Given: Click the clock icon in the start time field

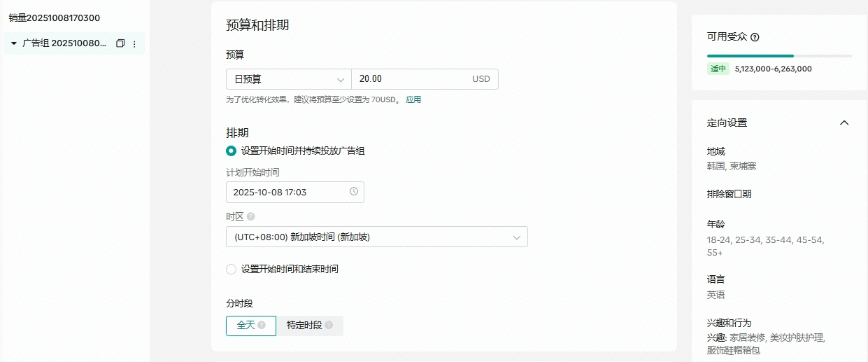Looking at the screenshot, I should tap(353, 192).
